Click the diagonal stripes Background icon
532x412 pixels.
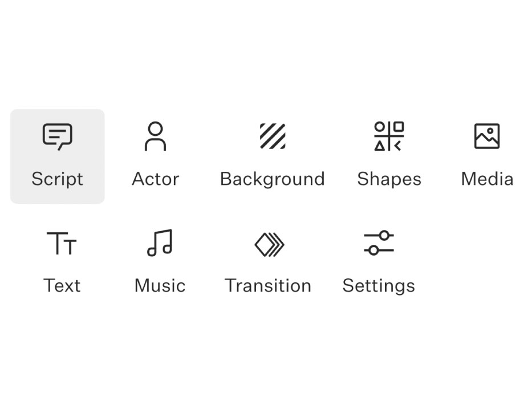272,136
